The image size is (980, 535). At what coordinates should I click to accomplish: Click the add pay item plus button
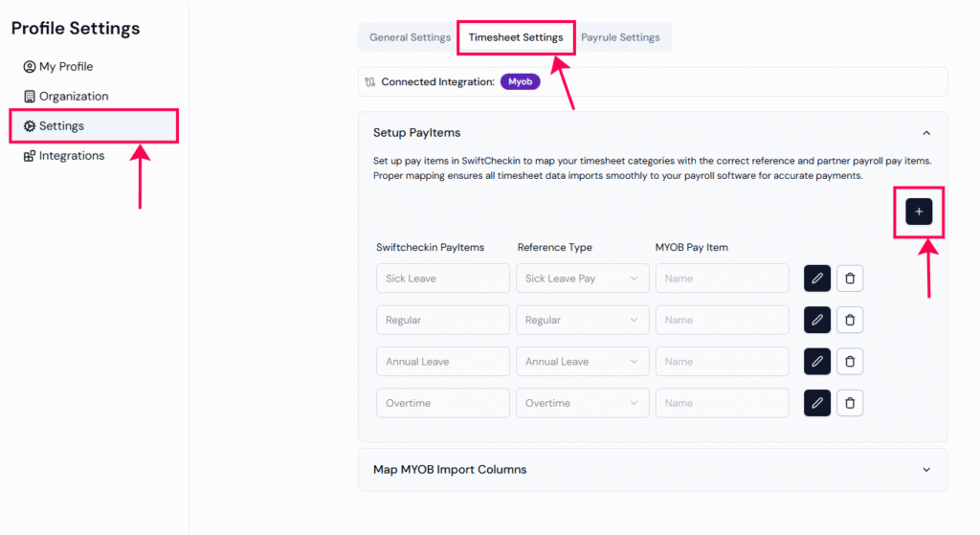[x=919, y=212]
